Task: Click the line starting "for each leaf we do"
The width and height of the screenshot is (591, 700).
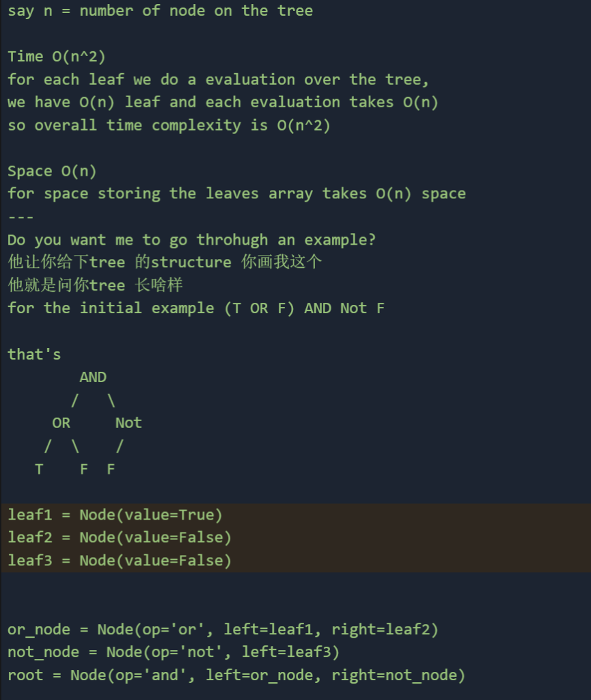Action: (219, 79)
